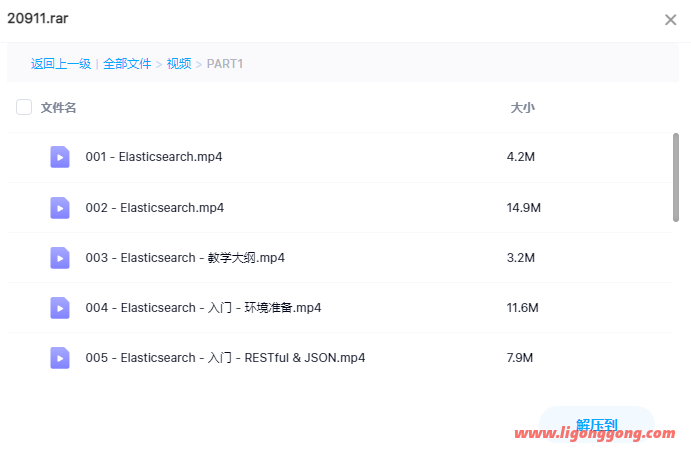Toggle the select-all checkbox beside 文件名

[x=24, y=107]
